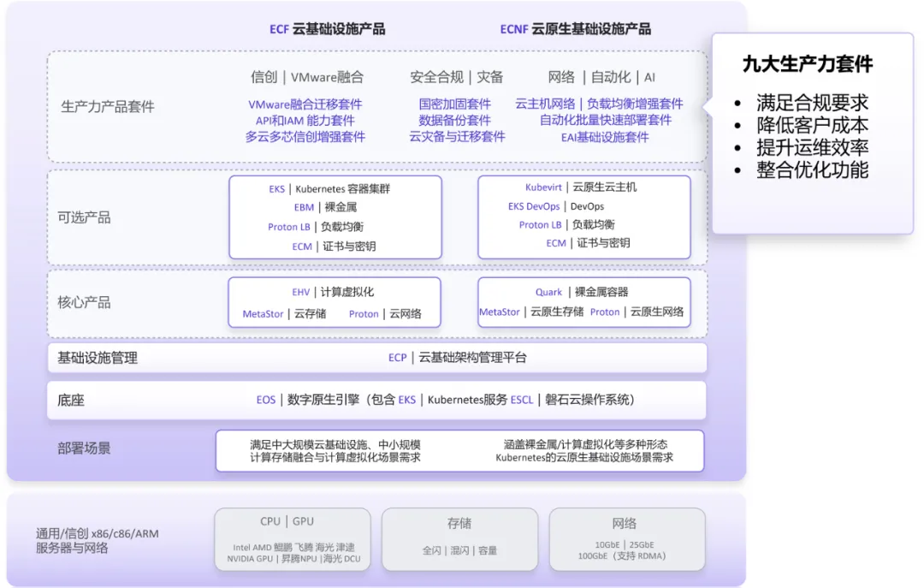
Task: Open the 云主机网络 | 负载均衡增强套件 link
Action: pos(599,104)
